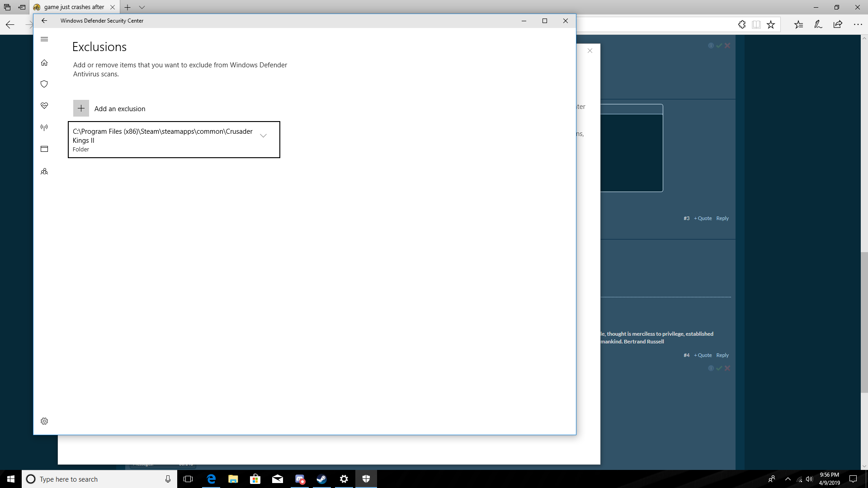Click the Cortana microphone icon

(x=168, y=479)
